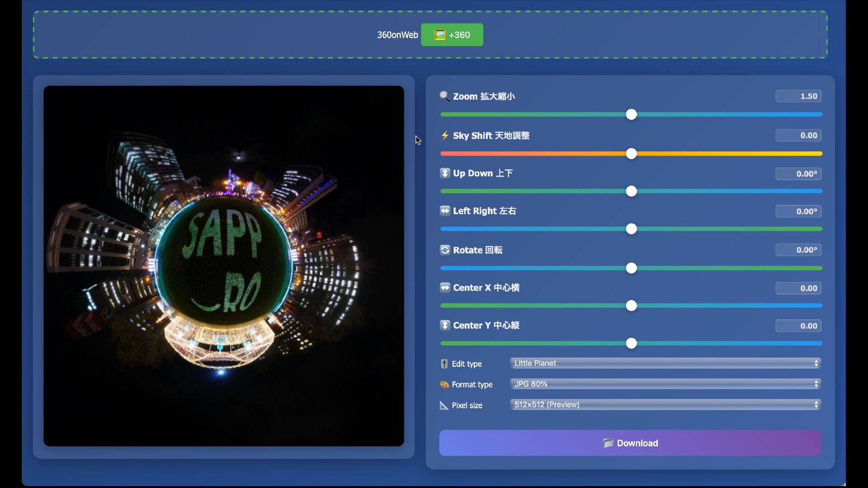Click the Center X slider handle
Image resolution: width=868 pixels, height=488 pixels.
632,305
